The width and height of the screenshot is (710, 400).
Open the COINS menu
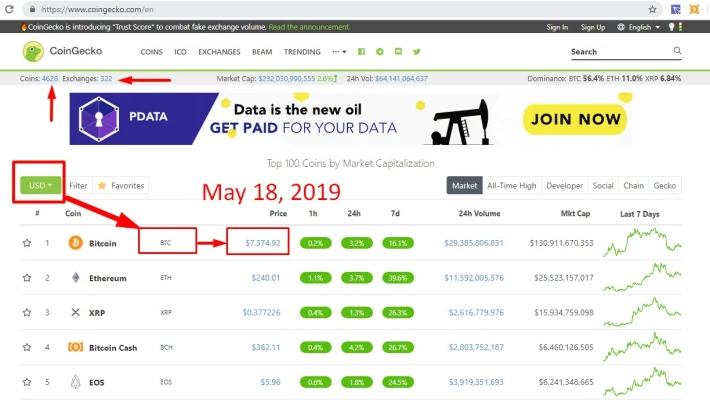pos(151,52)
